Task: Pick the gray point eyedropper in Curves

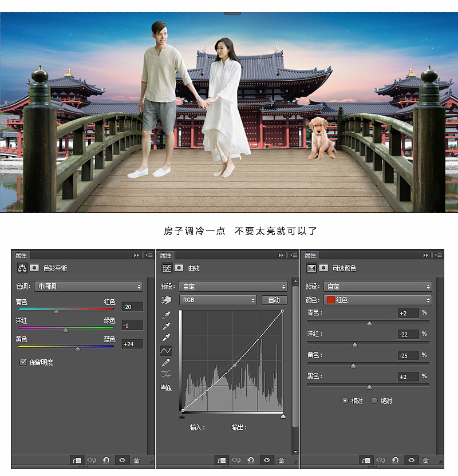Action: pyautogui.click(x=166, y=326)
